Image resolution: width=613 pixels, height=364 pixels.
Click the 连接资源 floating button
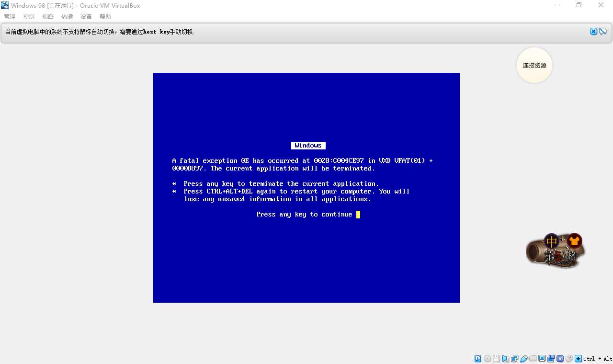[x=534, y=65]
